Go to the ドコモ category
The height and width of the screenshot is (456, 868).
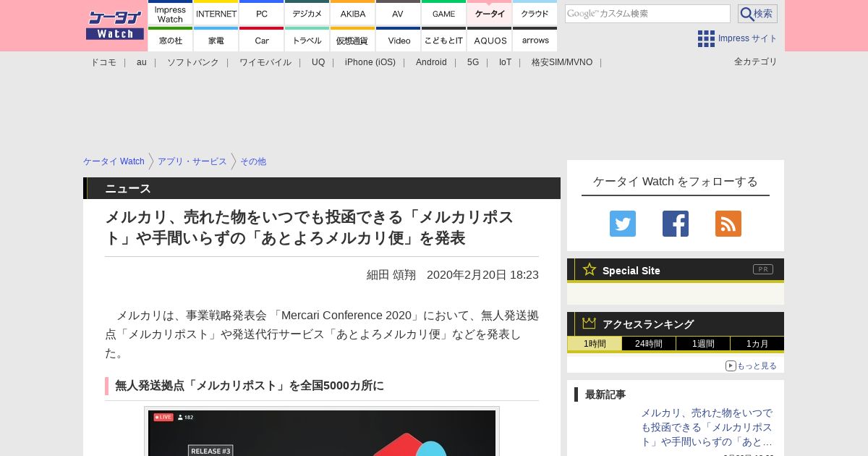click(x=103, y=62)
